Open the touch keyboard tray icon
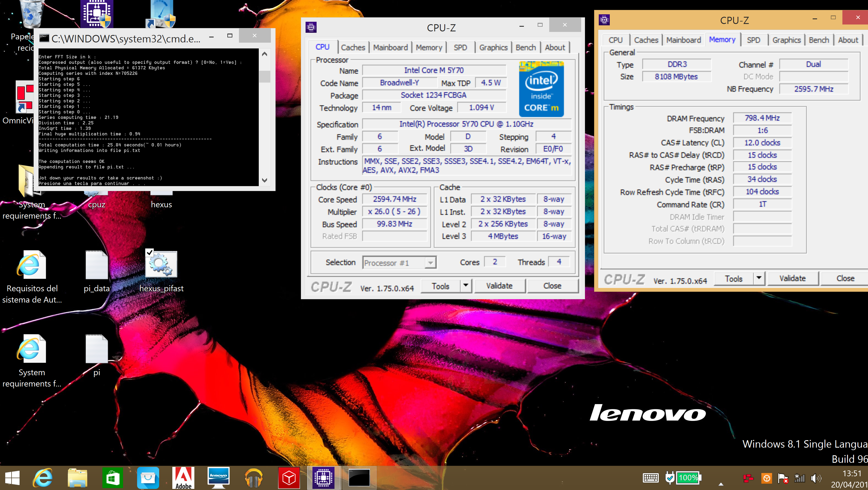The image size is (868, 490). coord(650,478)
